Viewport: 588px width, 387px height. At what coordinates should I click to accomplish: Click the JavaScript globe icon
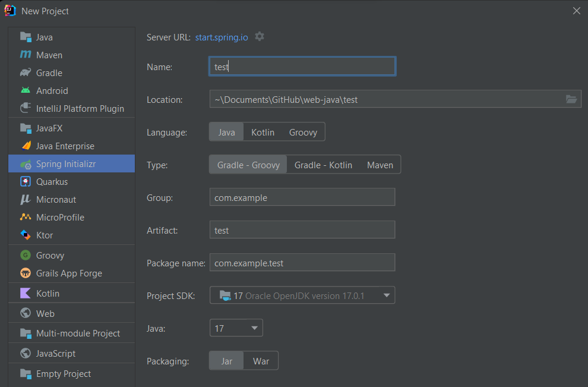click(x=26, y=353)
